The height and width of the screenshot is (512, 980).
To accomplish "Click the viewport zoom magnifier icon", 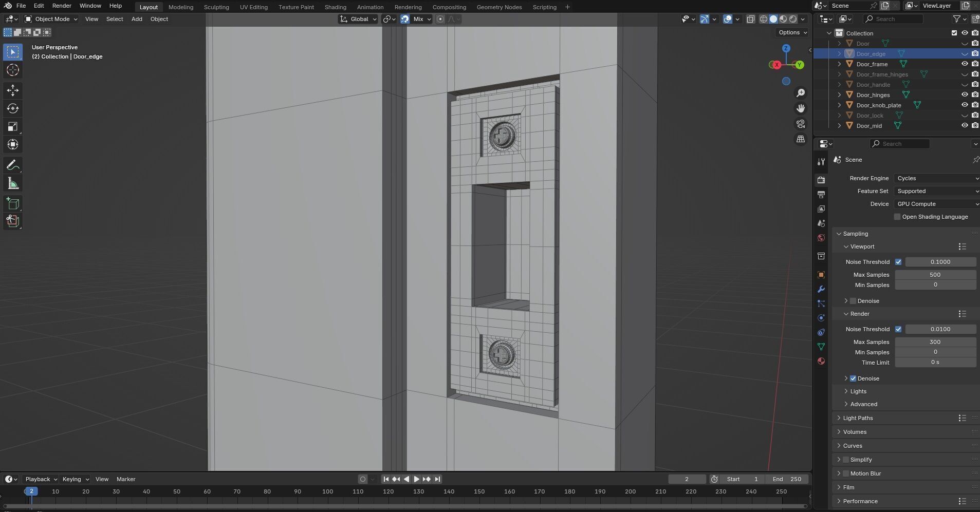I will tap(801, 93).
